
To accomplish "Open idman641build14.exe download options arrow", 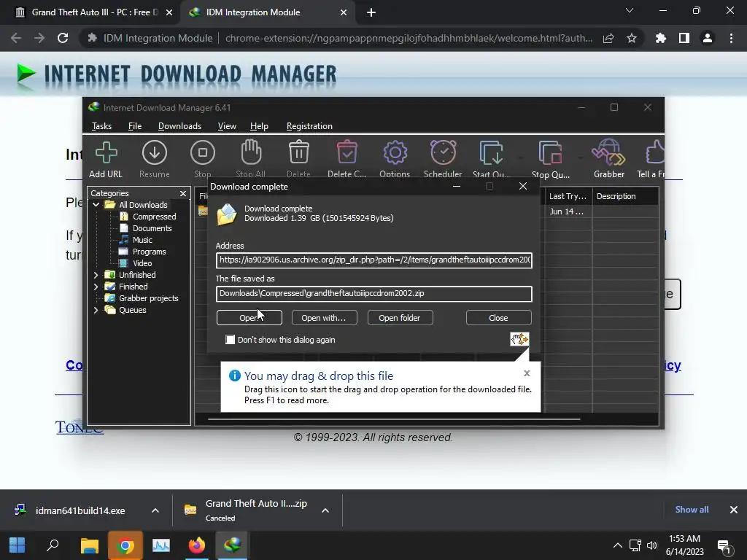I will click(x=155, y=510).
